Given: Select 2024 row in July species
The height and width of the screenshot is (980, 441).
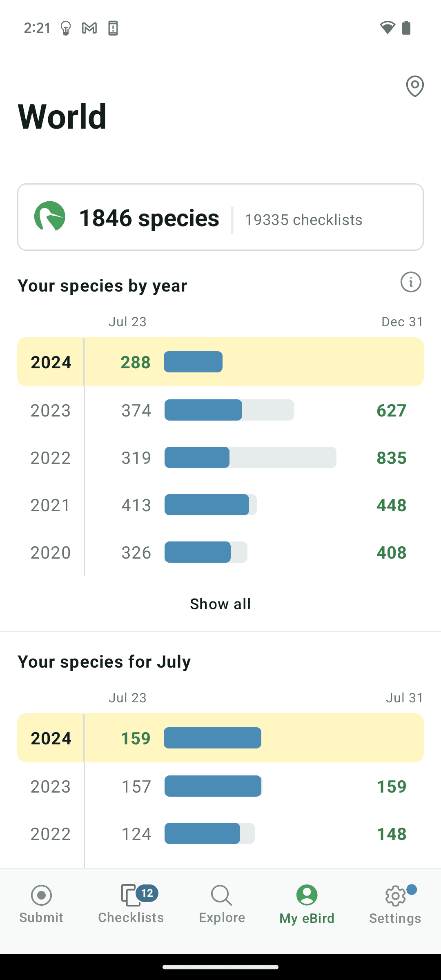Looking at the screenshot, I should click(220, 738).
